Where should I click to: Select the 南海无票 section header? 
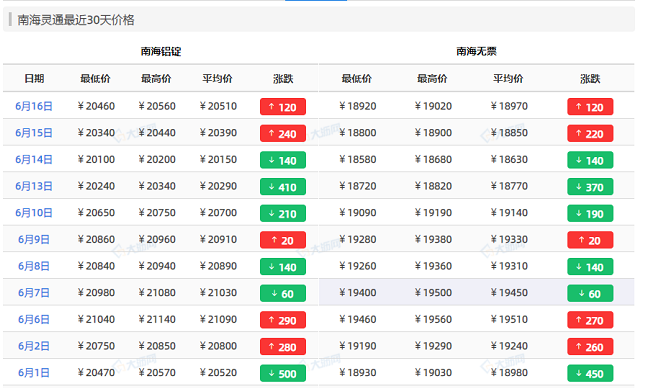(x=476, y=51)
